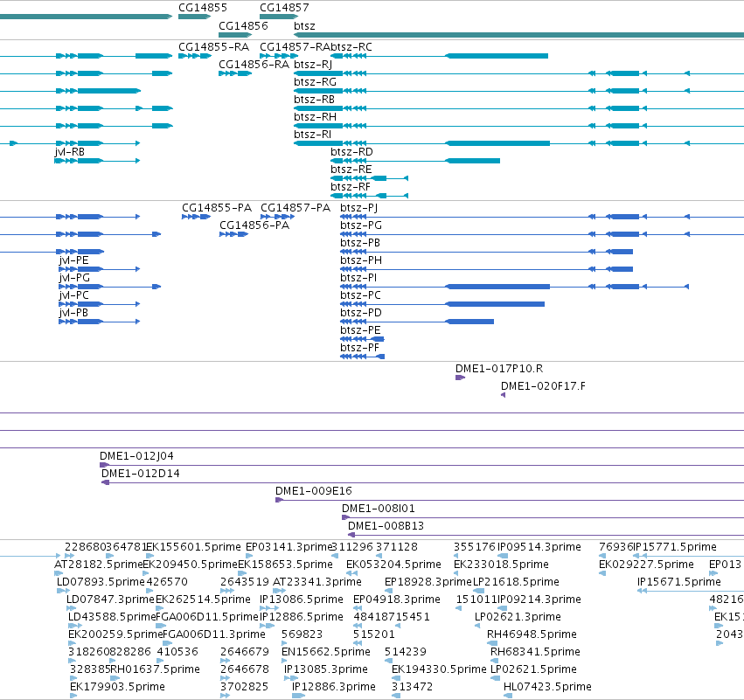Viewport: 744px width, 700px height.
Task: Select btsz-RJ transcript label
Action: (x=313, y=65)
